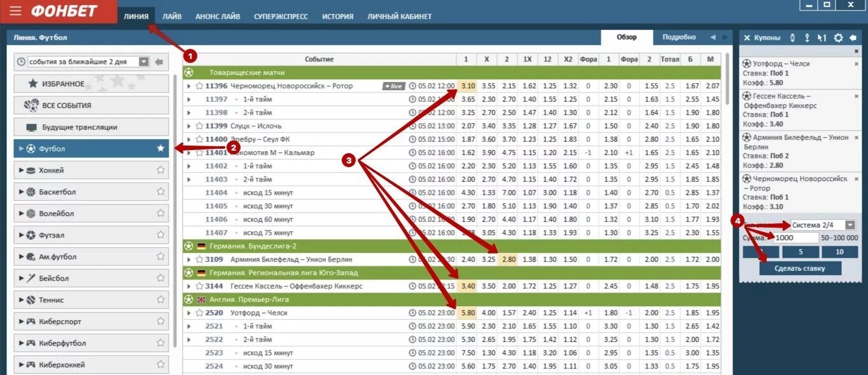The height and width of the screenshot is (375, 868).
Task: Toggle favorite star on Футзал sport row
Action: tap(160, 235)
